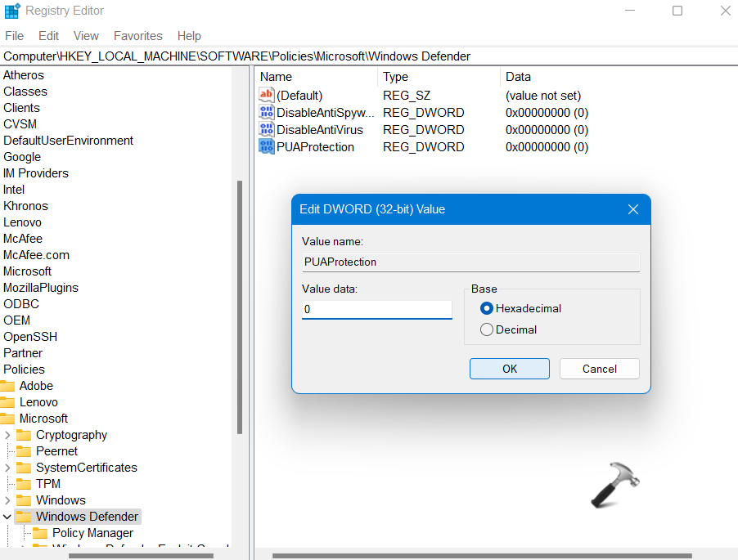Click the values pane horizontal scrollbar
The image size is (738, 560).
pos(482,556)
